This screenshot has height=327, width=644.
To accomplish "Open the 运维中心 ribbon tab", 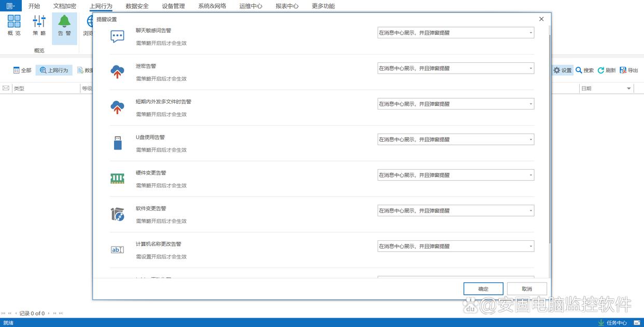I will click(251, 6).
